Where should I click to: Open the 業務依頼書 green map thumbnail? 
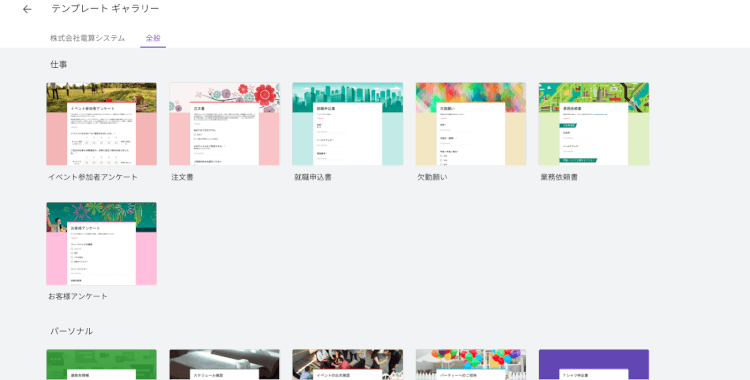[x=594, y=124]
